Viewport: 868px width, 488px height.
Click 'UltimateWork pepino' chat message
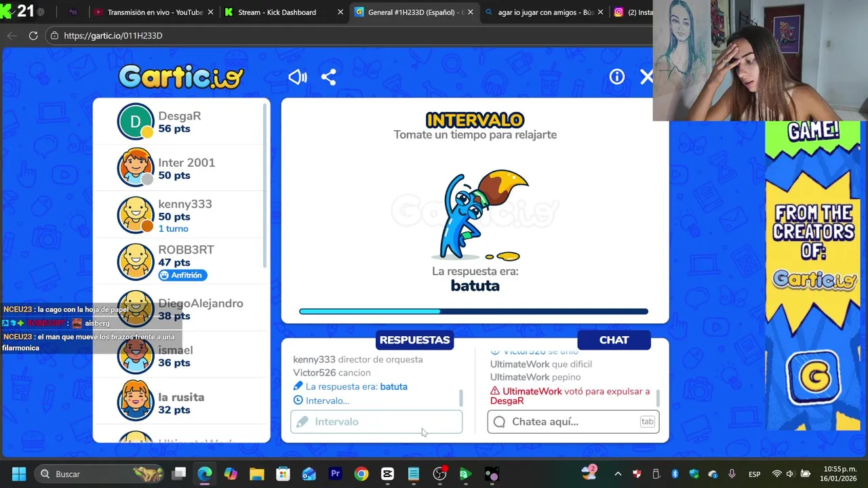[x=535, y=377]
